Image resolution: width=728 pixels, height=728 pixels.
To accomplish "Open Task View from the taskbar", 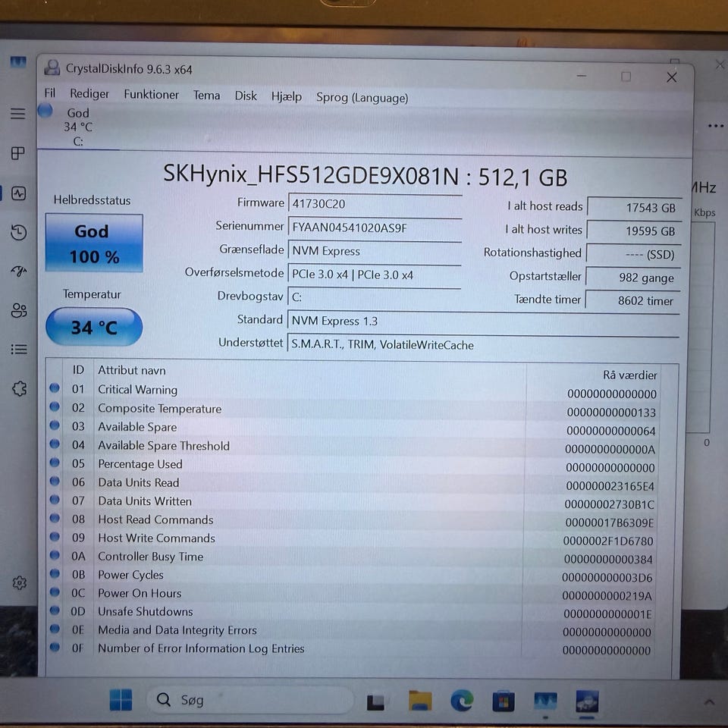I will point(375,702).
